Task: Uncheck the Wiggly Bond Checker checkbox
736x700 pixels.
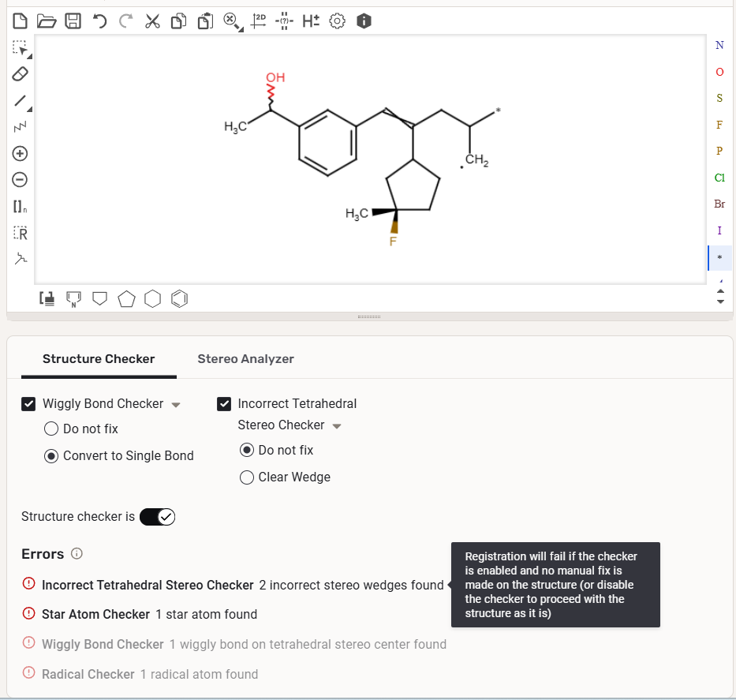Action: point(28,404)
